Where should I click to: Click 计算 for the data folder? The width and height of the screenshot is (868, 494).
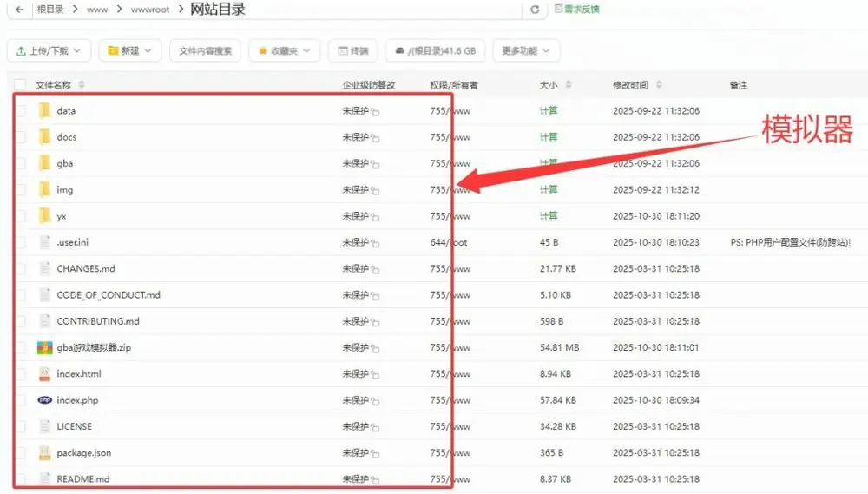pyautogui.click(x=549, y=111)
